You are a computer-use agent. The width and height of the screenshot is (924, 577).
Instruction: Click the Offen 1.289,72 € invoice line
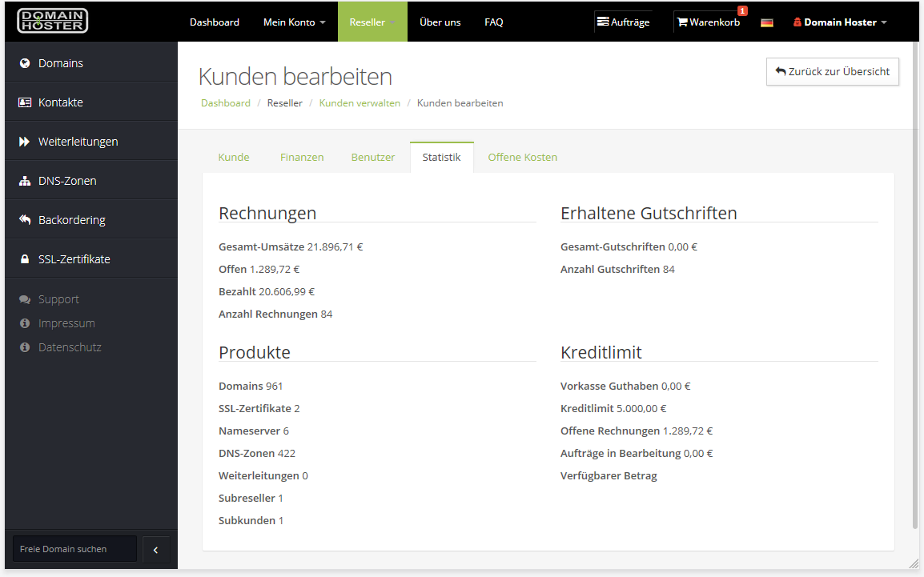(259, 269)
